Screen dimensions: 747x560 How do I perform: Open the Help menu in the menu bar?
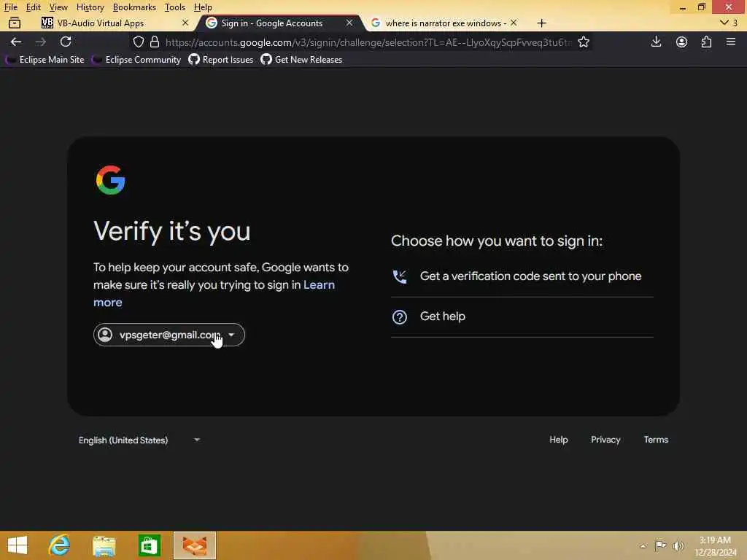click(x=203, y=7)
